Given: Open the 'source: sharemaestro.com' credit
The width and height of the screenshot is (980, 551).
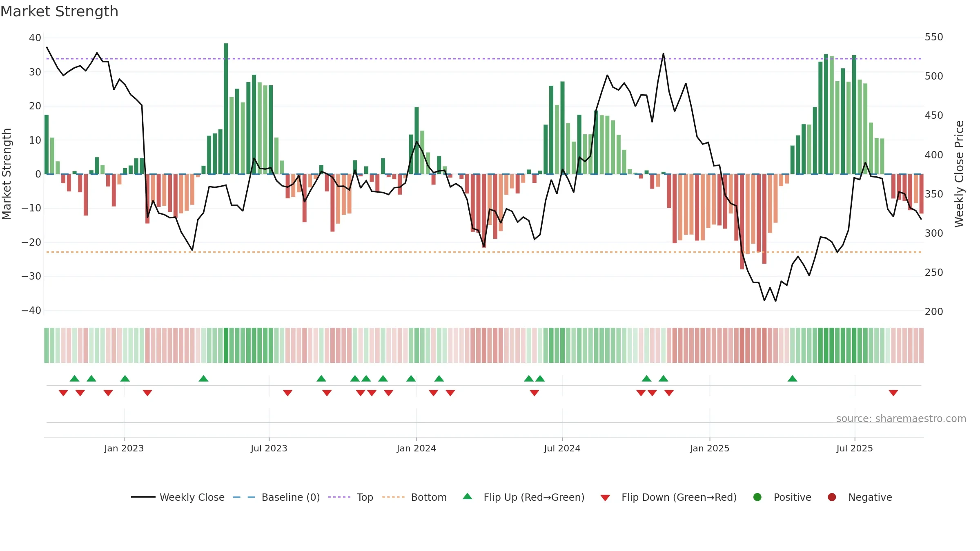Looking at the screenshot, I should click(901, 419).
